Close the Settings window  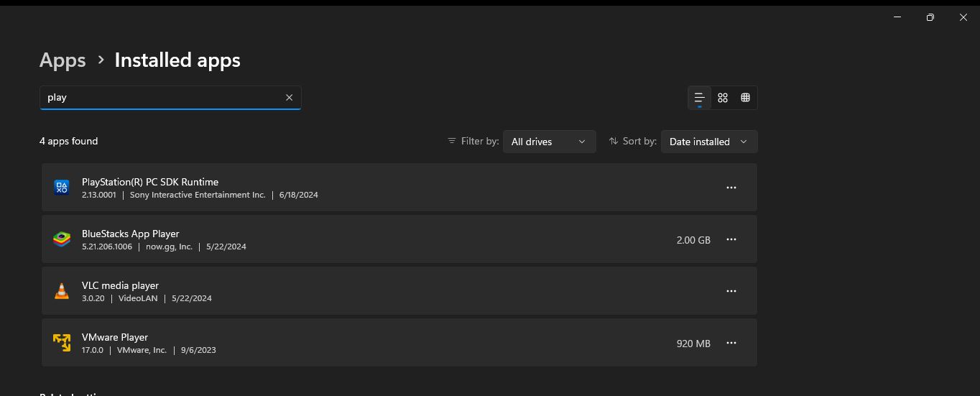[x=963, y=17]
